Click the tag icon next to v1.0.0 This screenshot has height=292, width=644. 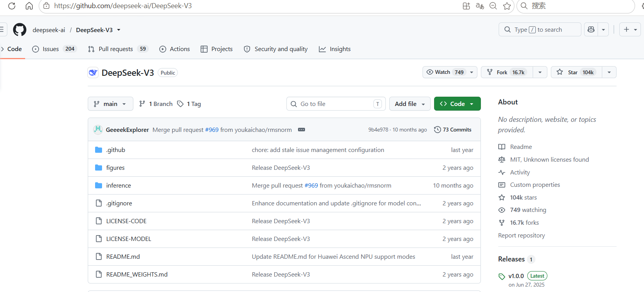pyautogui.click(x=502, y=276)
